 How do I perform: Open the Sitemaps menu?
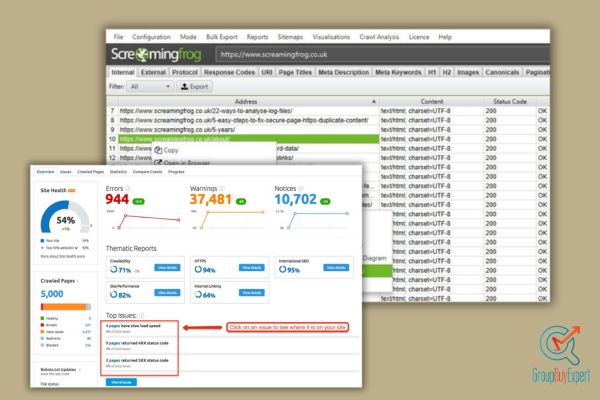point(290,37)
